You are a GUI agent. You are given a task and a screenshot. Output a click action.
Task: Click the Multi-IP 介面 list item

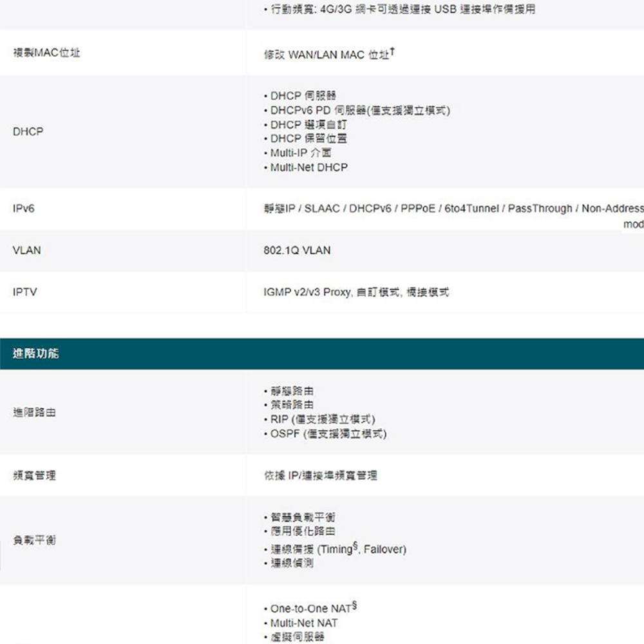(301, 153)
